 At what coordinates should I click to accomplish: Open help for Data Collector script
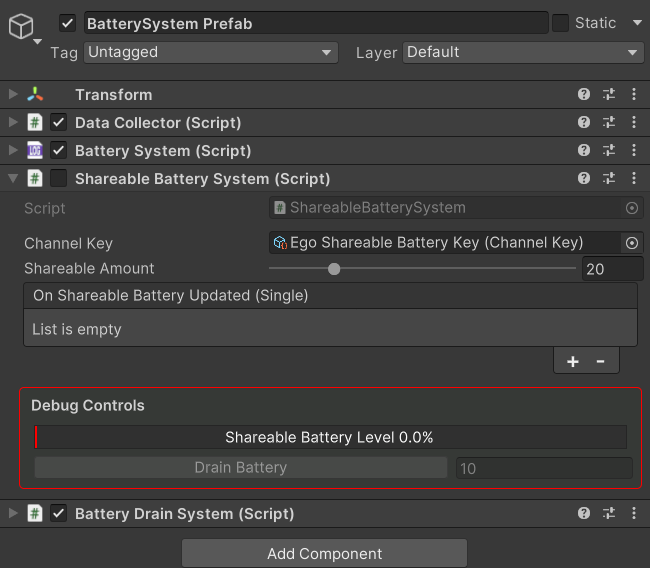coord(584,122)
